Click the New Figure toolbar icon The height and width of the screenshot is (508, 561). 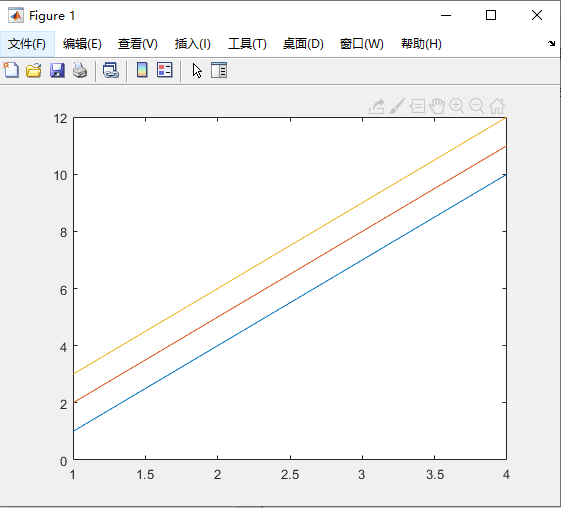pos(11,70)
